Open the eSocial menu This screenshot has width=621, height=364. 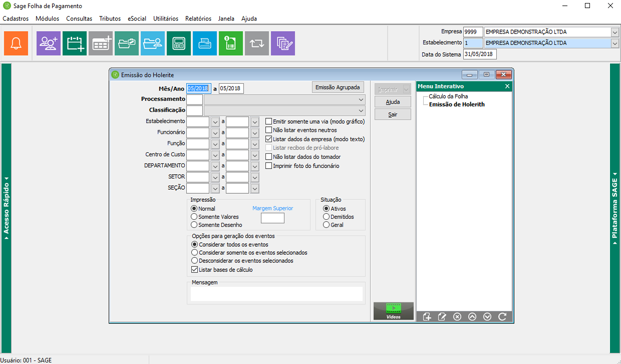coord(137,19)
